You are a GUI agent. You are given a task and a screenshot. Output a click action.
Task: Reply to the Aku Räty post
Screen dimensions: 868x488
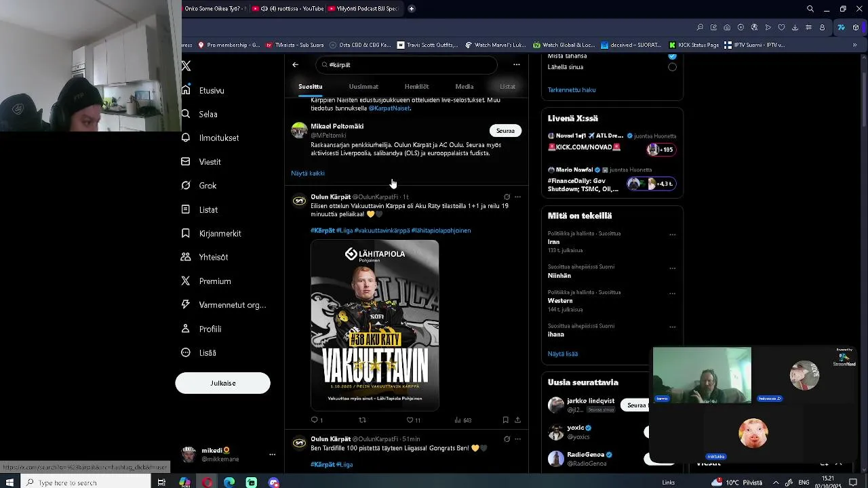[x=316, y=420]
